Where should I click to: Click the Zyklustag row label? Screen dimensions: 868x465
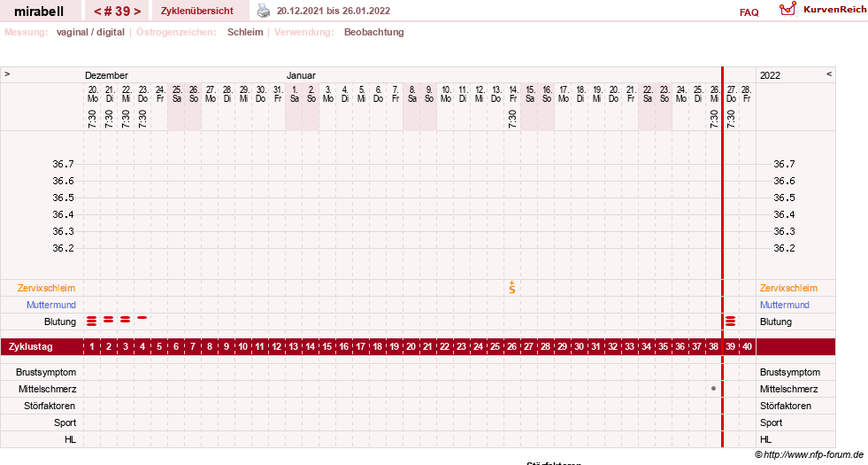pos(30,346)
